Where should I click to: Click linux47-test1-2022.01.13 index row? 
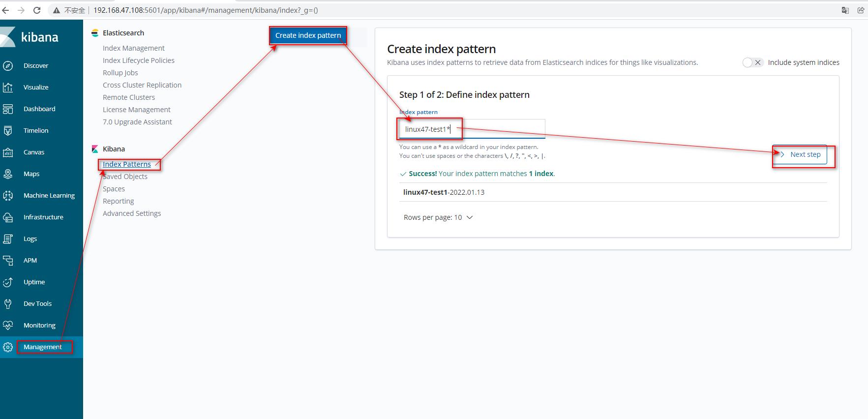coord(613,192)
